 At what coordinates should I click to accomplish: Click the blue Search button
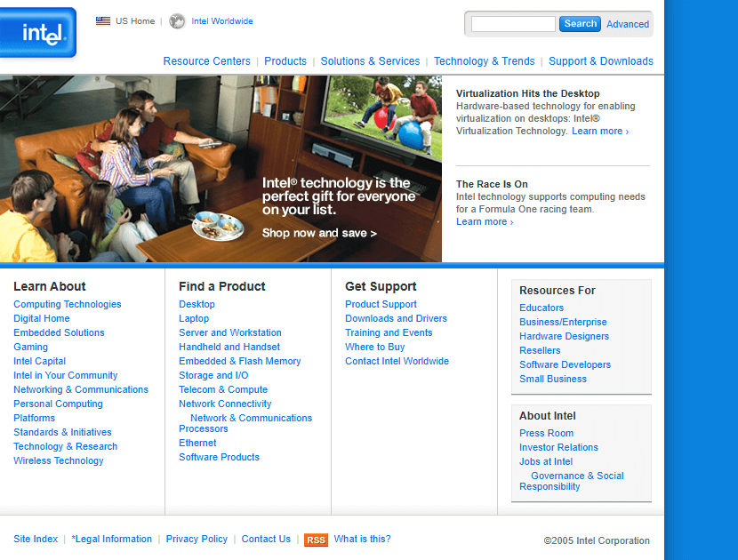(580, 24)
